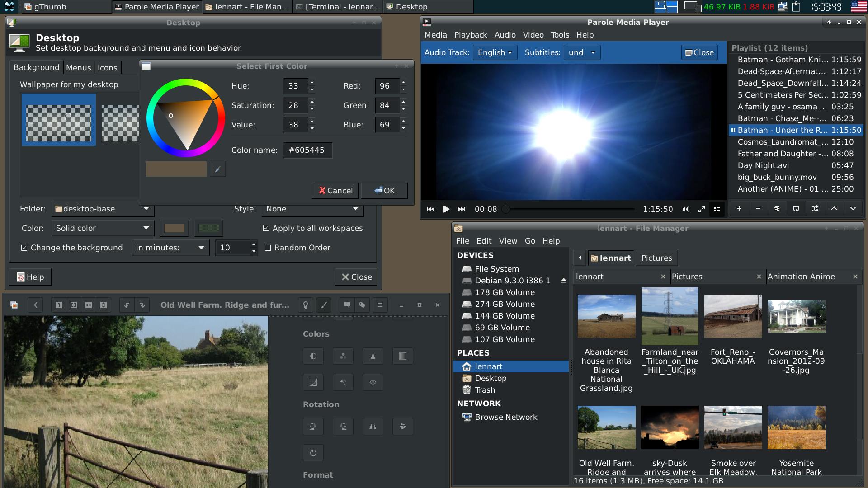
Task: Enable the Random Order checkbox
Action: pos(268,248)
